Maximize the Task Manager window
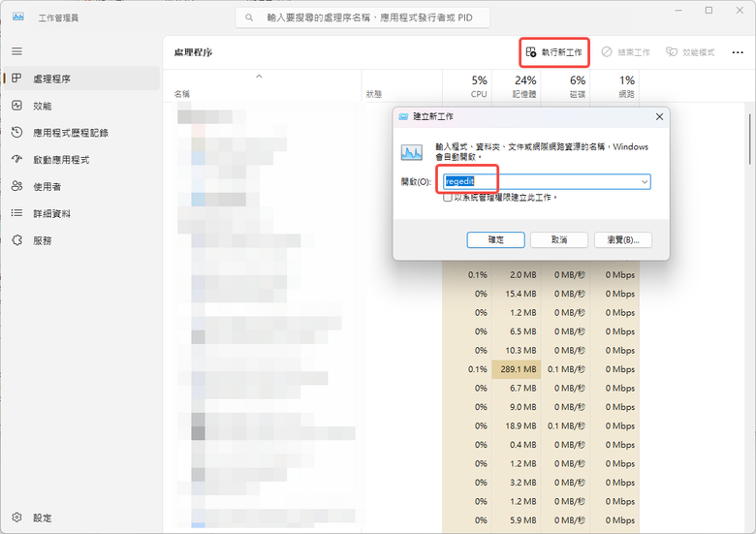This screenshot has height=534, width=756. (709, 10)
